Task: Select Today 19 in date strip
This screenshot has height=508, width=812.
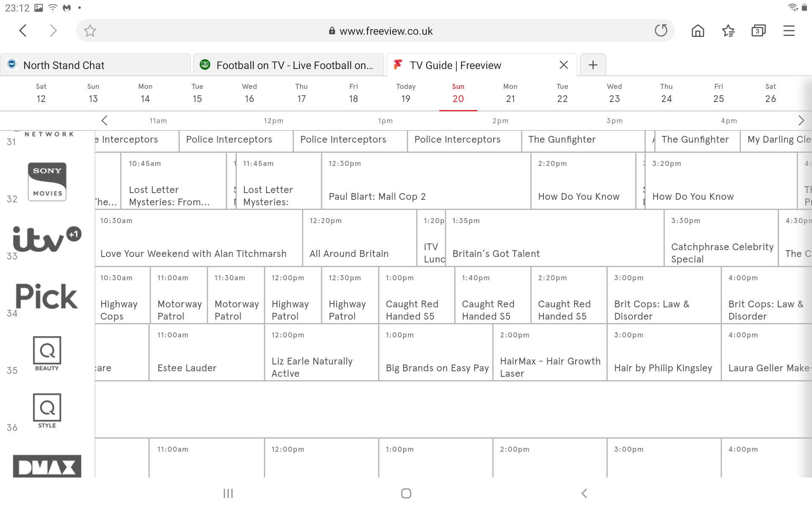Action: [x=406, y=93]
